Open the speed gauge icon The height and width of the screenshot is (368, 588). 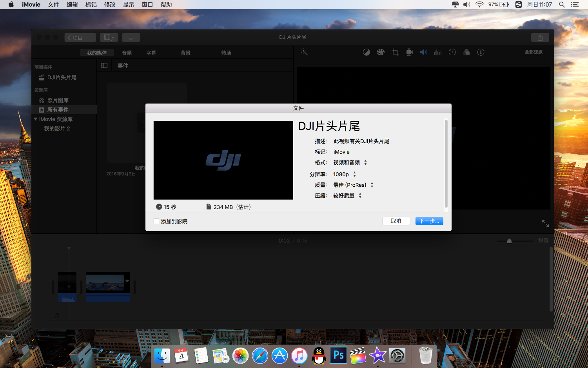click(452, 52)
